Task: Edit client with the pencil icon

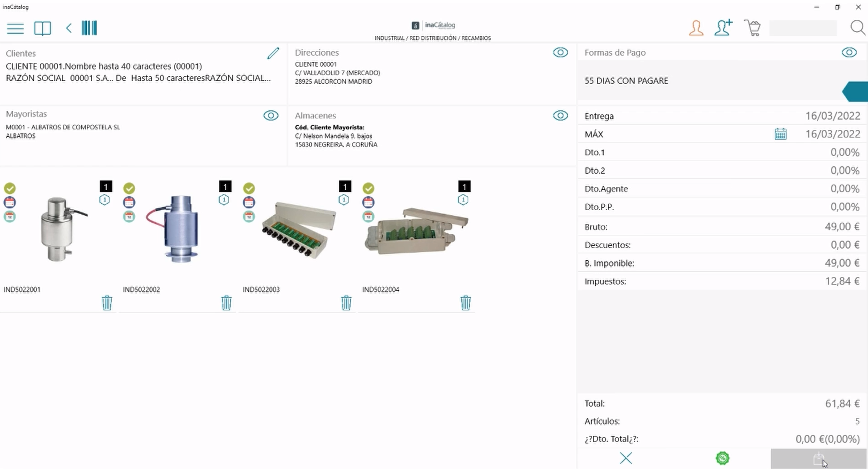Action: click(273, 54)
